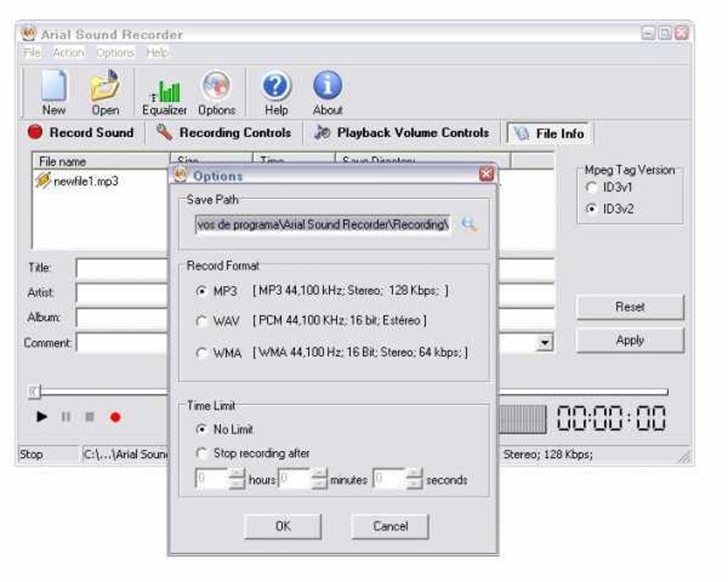Switch to the Record Sound tab

(x=81, y=133)
